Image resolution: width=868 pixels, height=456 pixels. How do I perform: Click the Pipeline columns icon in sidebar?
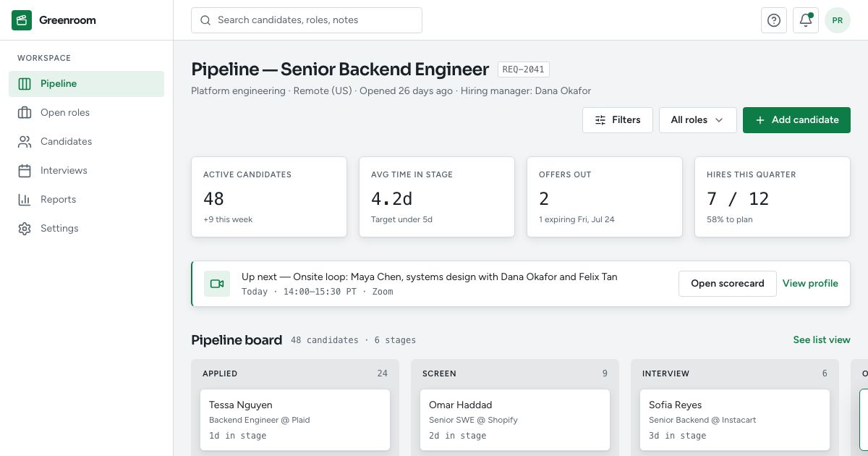[x=25, y=84]
